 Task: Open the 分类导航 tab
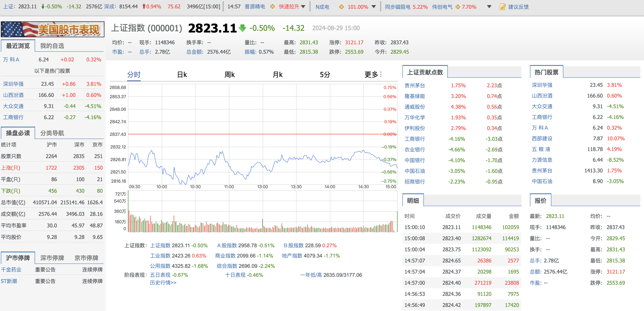[52, 133]
